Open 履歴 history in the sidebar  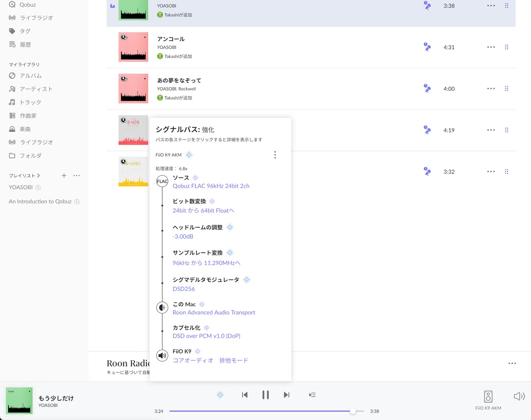[20, 44]
